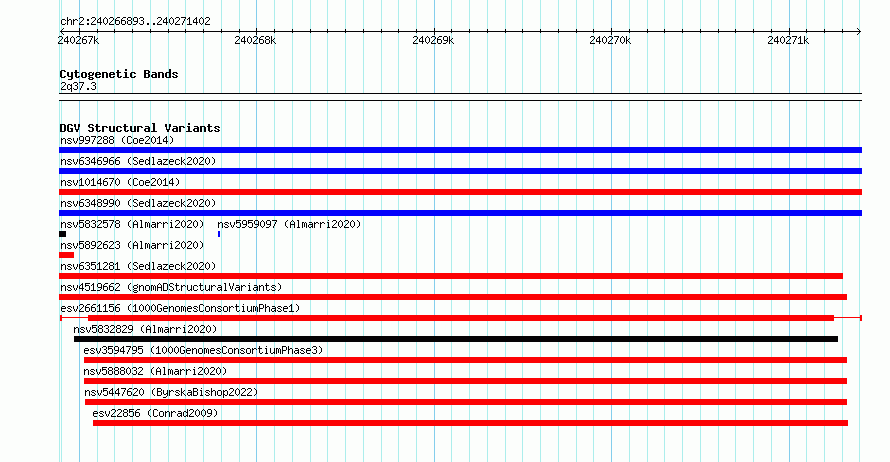
Task: Select the red bar for nsv5888032
Action: (465, 381)
